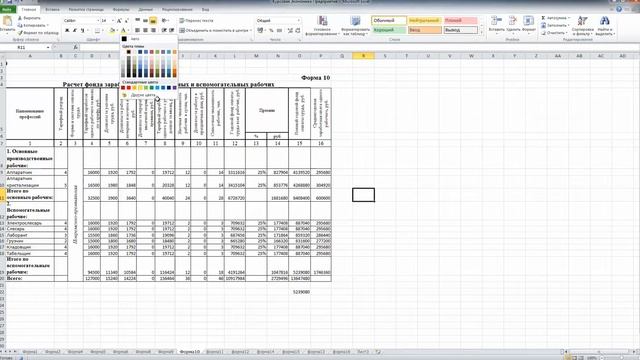Image resolution: width=640 pixels, height=360 pixels.
Task: Open Format as Table (Форматировать как таблицу)
Action: tap(355, 26)
